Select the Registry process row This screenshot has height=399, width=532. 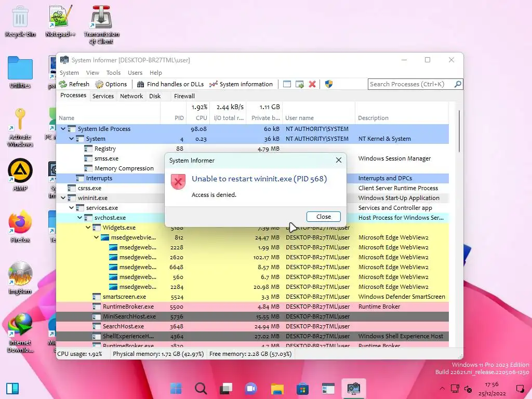click(252, 149)
